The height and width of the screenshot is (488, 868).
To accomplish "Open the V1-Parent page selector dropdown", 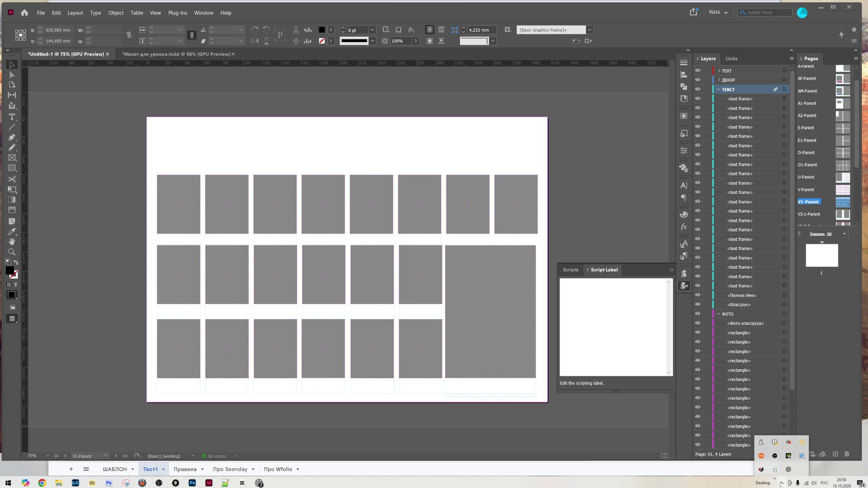I will tap(105, 456).
